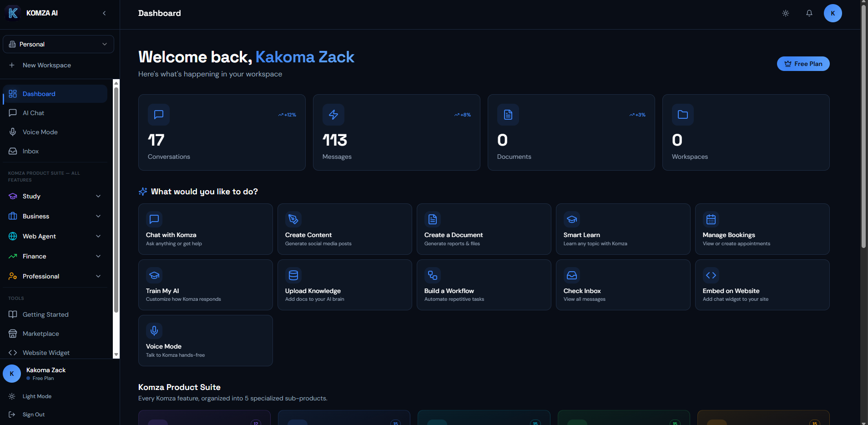Create a New Workspace
Viewport: 868px width, 425px height.
[x=58, y=65]
